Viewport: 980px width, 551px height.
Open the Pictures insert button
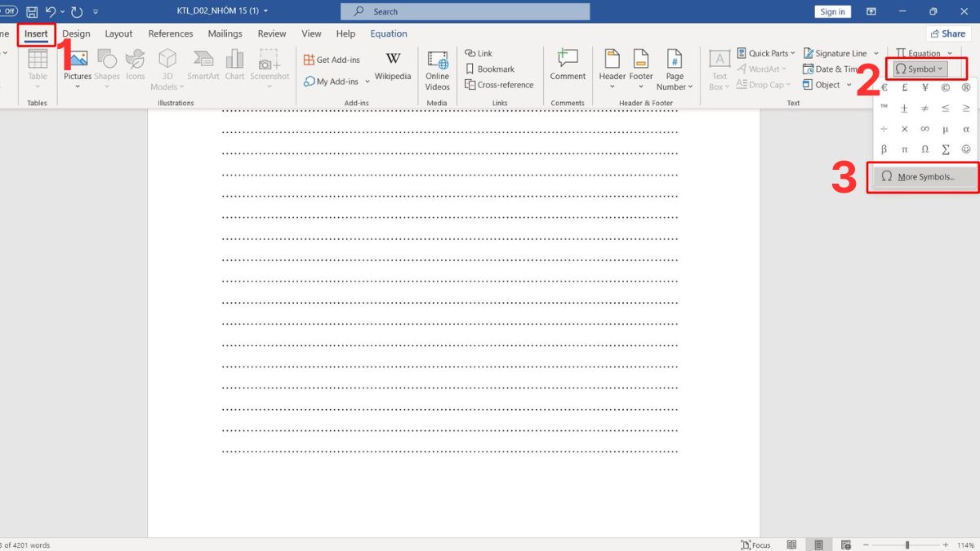tap(78, 68)
